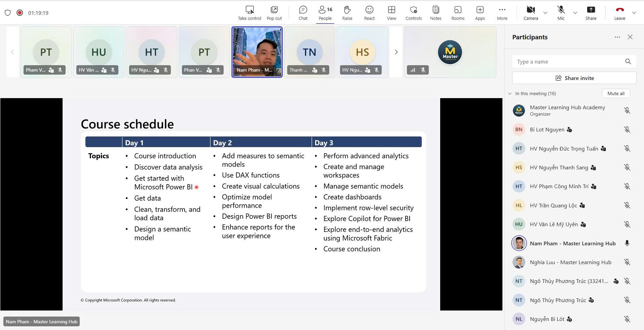
Task: Toggle the Camera on
Action: [531, 13]
